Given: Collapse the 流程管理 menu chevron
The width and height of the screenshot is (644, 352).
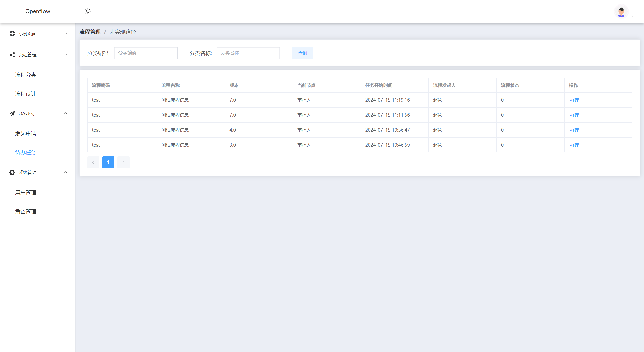Looking at the screenshot, I should tap(66, 55).
